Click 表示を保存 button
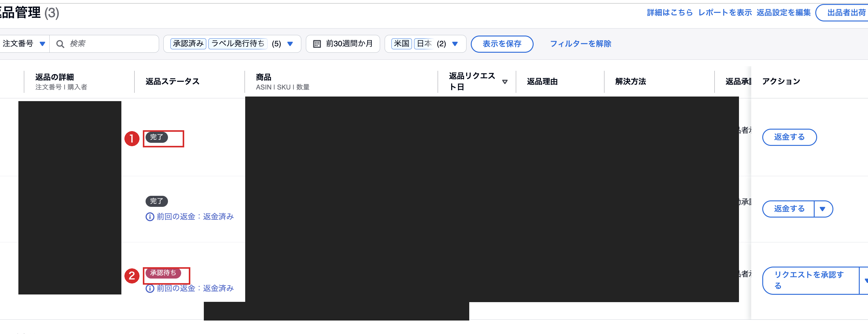The image size is (868, 334). click(502, 44)
